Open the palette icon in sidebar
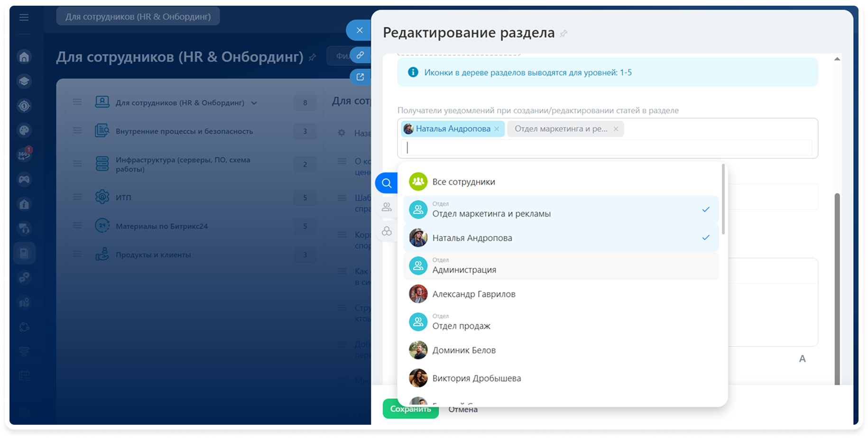868x438 pixels. (24, 130)
